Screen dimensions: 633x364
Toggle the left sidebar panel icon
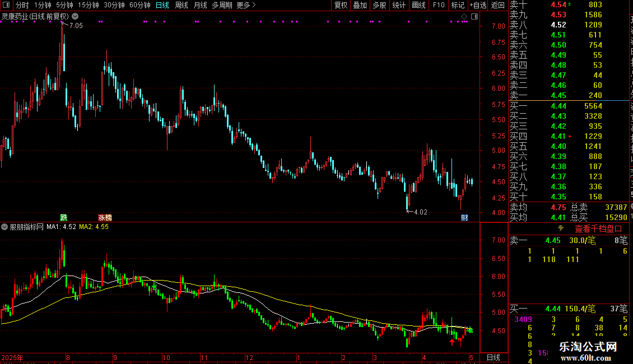(x=6, y=5)
